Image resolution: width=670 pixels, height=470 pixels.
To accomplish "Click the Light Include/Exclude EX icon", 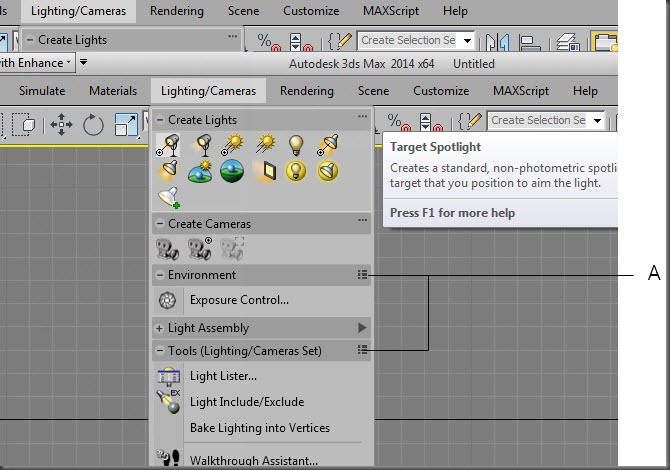I will coord(168,402).
